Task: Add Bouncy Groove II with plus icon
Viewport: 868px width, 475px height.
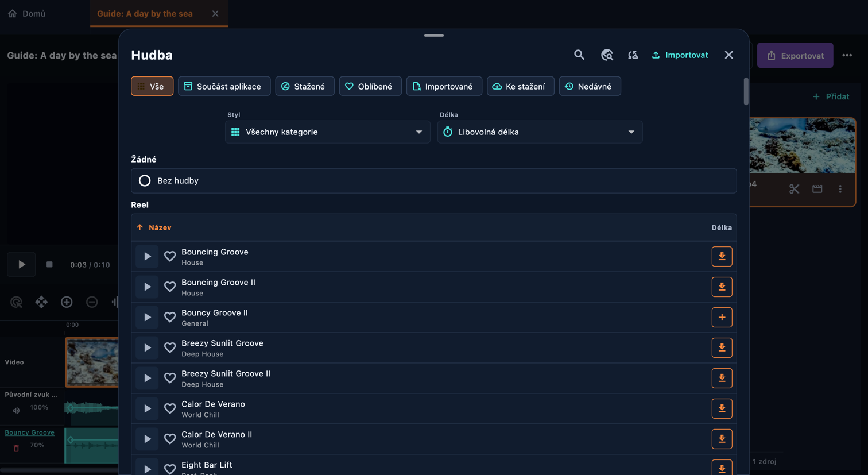Action: [x=722, y=317]
